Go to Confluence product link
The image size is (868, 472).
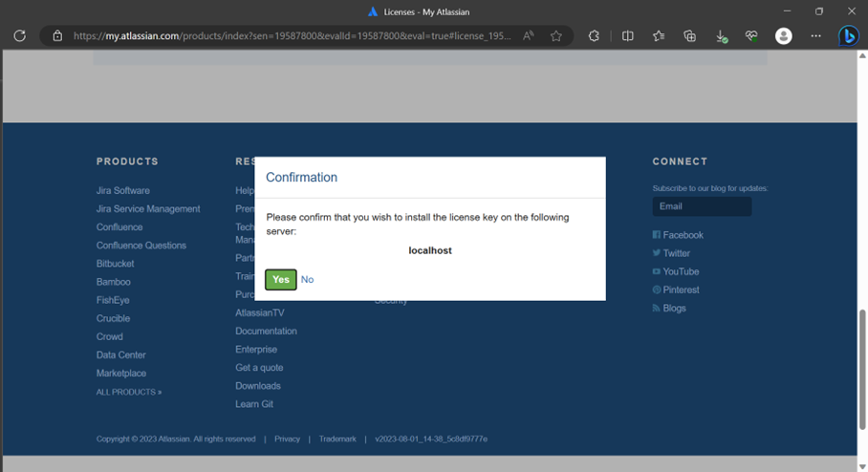(119, 226)
